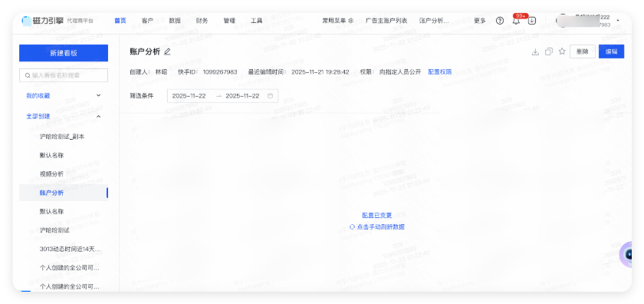Open the 广告主账户列表 shortcut
Screen dimensions: 644x304
pos(386,21)
